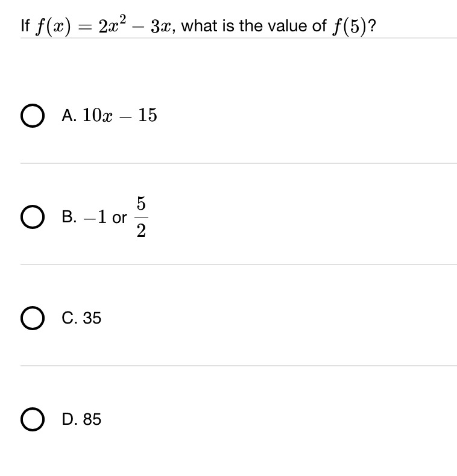Click the letter label "B."

point(69,217)
